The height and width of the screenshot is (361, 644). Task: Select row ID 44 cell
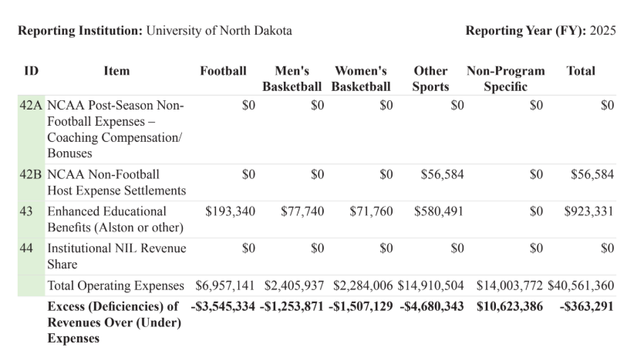click(x=26, y=248)
